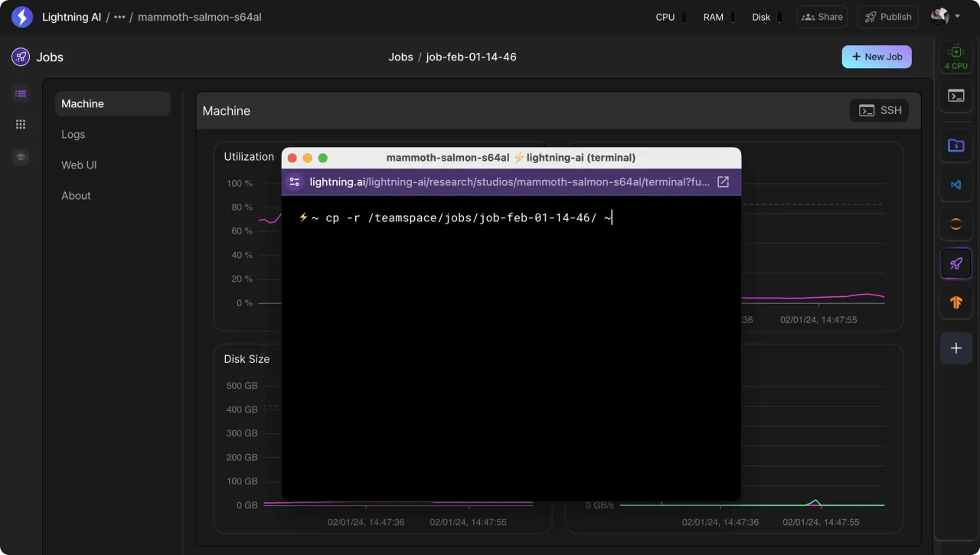
Task: Click the Lightning AI bolt logo
Action: 22,17
